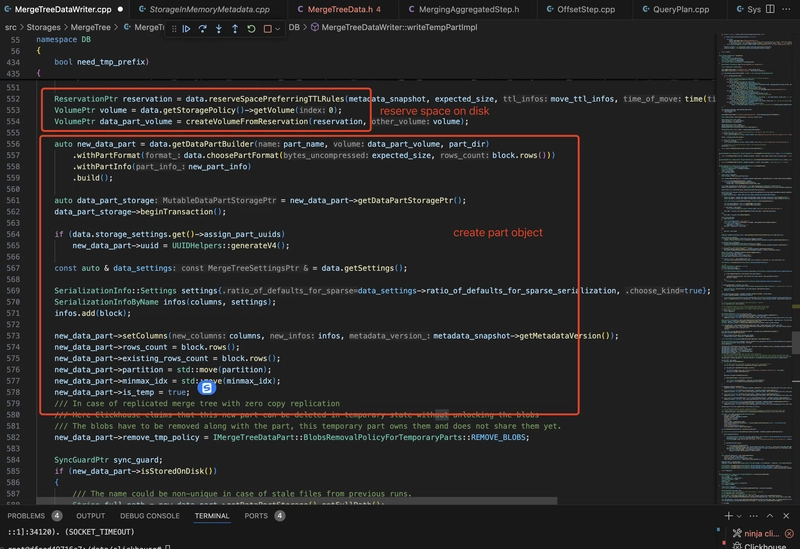Click the getDataPartBuilder call on line 556
800x549 pixels.
coord(213,144)
